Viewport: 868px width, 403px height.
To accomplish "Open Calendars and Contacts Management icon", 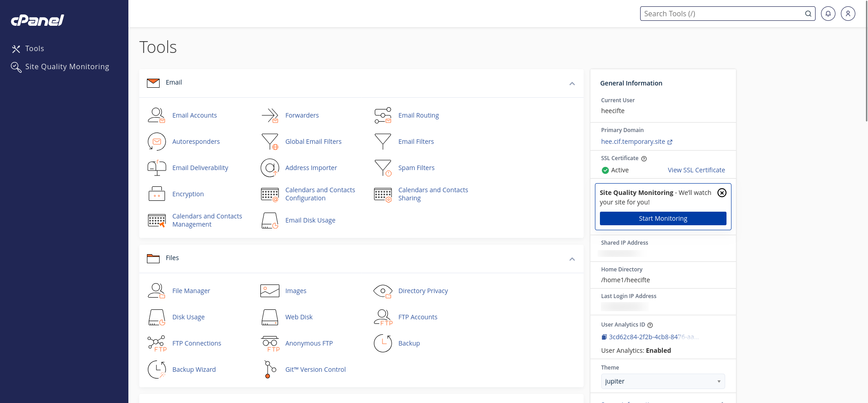I will 156,221.
